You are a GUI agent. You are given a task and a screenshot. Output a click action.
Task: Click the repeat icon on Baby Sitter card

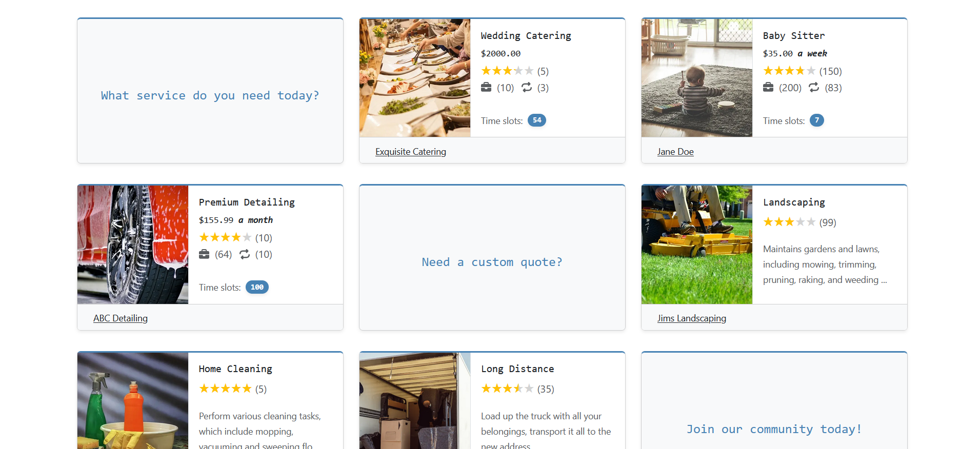click(814, 87)
